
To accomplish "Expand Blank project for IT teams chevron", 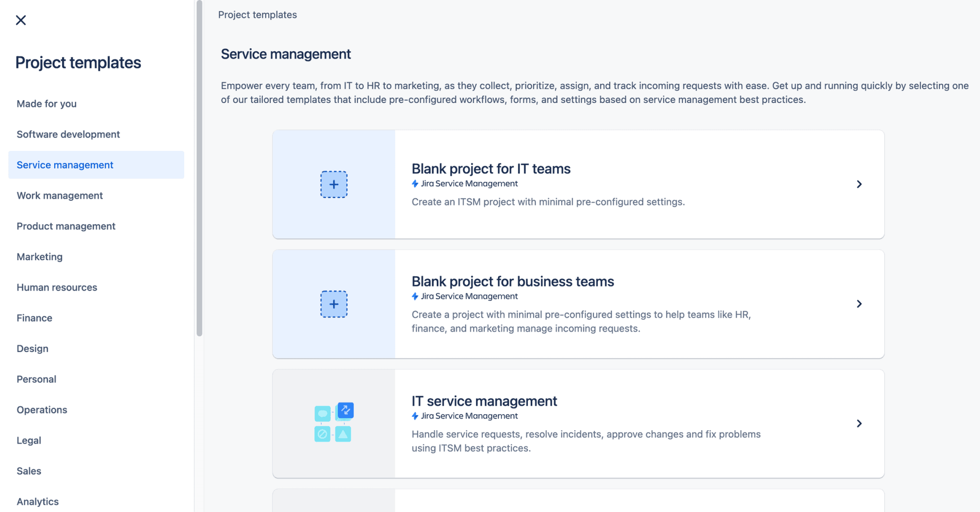I will pos(859,184).
